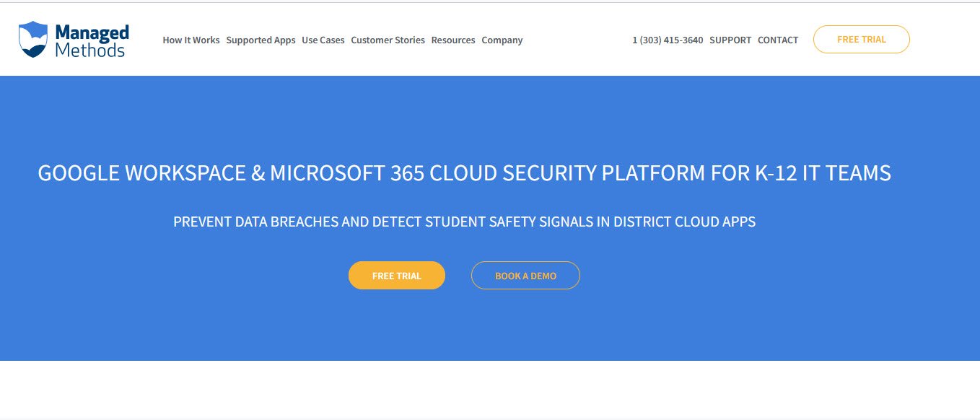Click the words GOOGLE WORKSPACE in the headline
This screenshot has height=420, width=980.
click(x=141, y=173)
